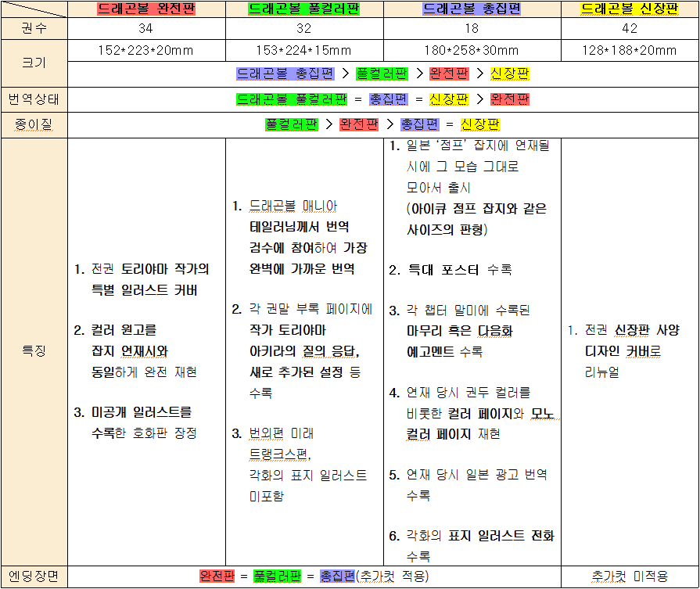Click red '완전판' in the 종이질 row
The height and width of the screenshot is (589, 700).
359,124
